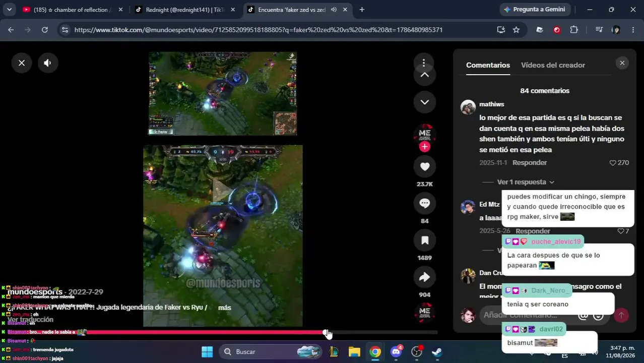
Task: Open the red circular extension icon
Action: (x=557, y=30)
